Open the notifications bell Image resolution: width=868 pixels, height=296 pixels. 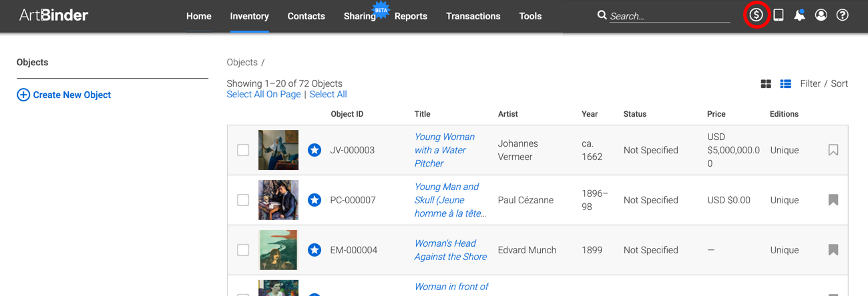[x=799, y=15]
